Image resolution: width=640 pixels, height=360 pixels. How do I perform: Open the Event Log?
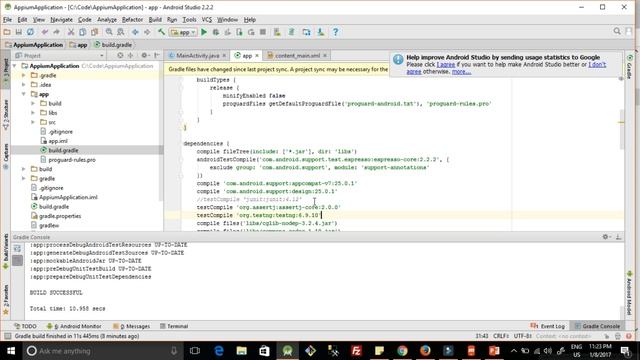(548, 326)
